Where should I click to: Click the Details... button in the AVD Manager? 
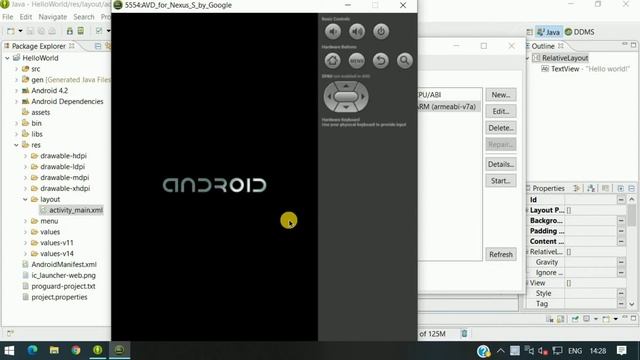click(501, 164)
